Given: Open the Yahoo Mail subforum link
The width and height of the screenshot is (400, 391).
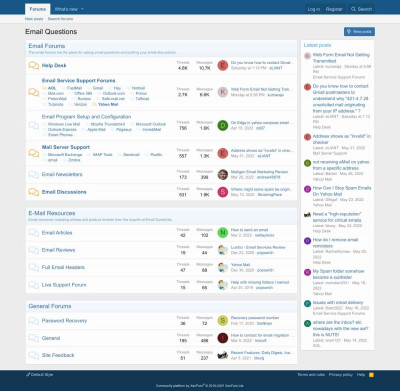Looking at the screenshot, I should 108,104.
